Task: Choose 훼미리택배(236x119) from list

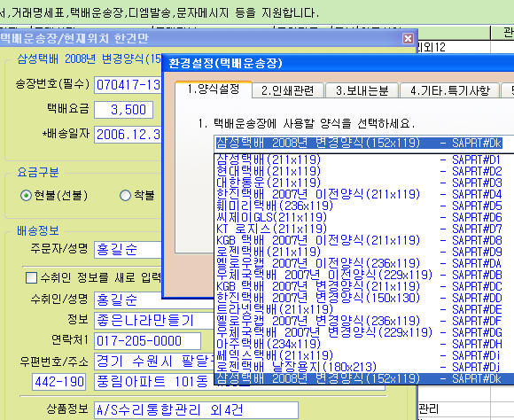Action: point(364,206)
